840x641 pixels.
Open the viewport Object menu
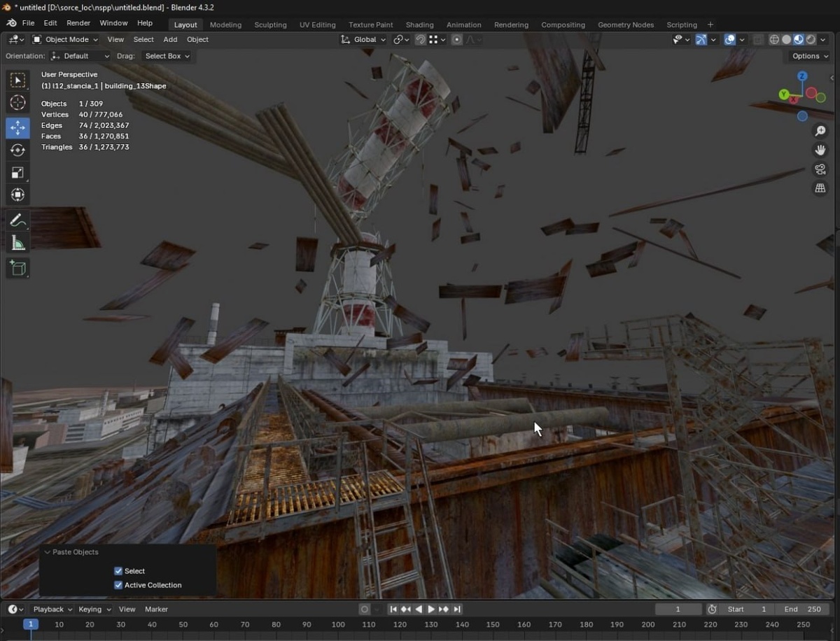click(x=197, y=39)
